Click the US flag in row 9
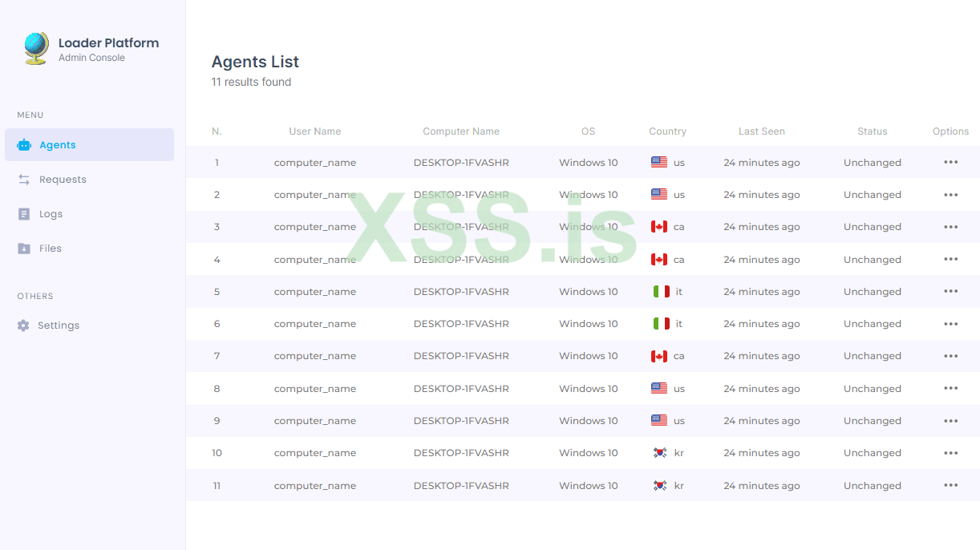Screen dimensions: 980x550 tap(659, 420)
